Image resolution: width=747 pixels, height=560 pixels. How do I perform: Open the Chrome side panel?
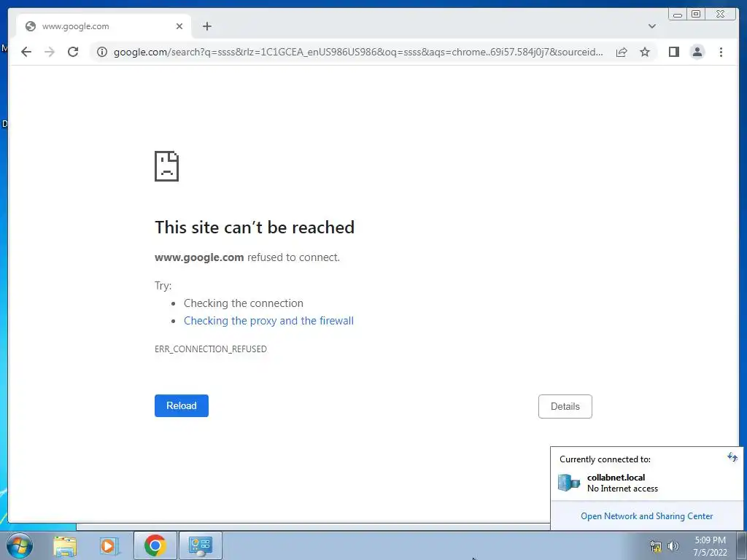[673, 52]
